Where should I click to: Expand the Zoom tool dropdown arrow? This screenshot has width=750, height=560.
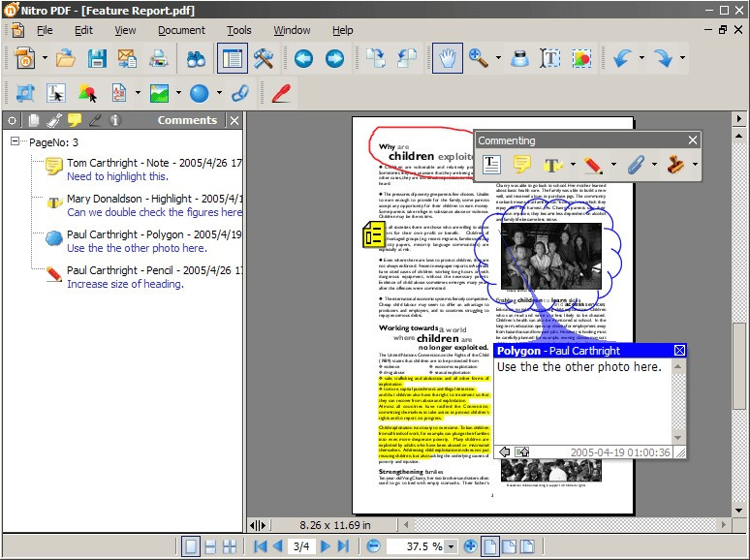(x=498, y=58)
